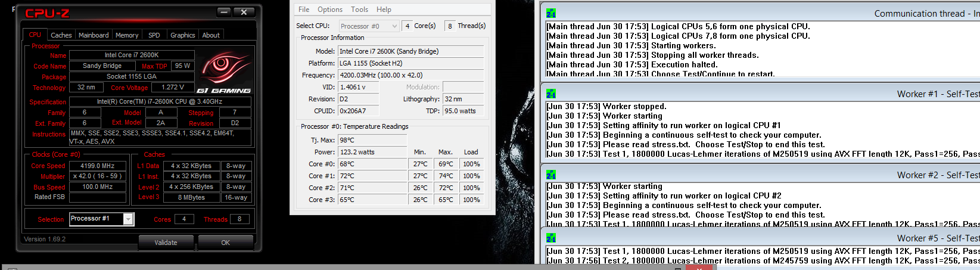Select the SPD tab in CPU-Z
The height and width of the screenshot is (270, 980).
pos(154,35)
